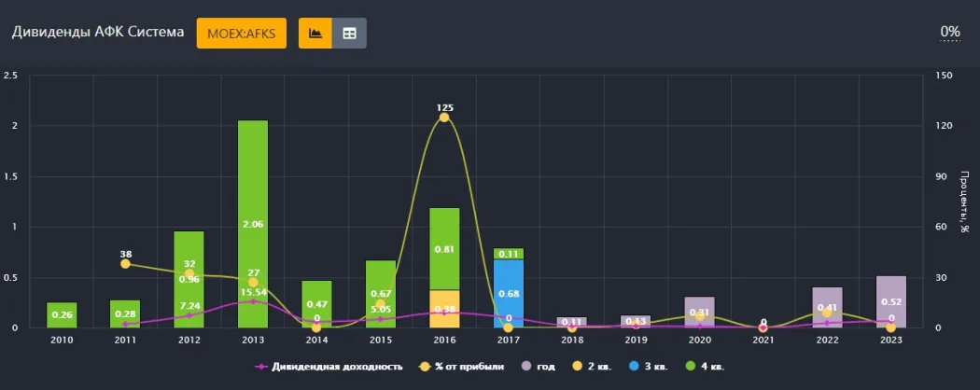This screenshot has width=980, height=390.
Task: Switch to chart view icon
Action: 315,33
